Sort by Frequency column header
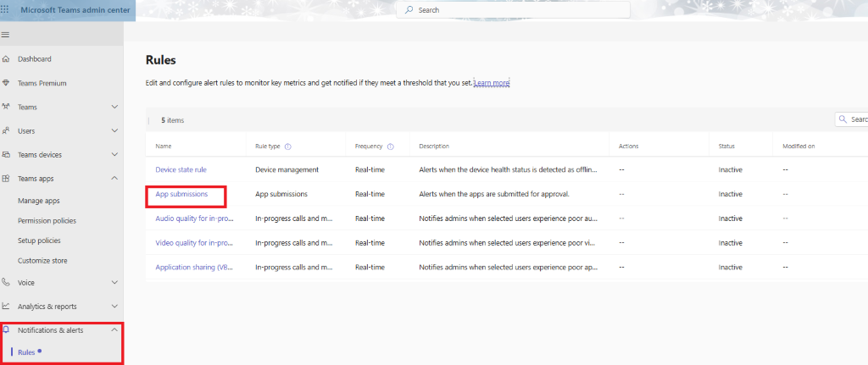Image resolution: width=868 pixels, height=365 pixels. coord(369,147)
